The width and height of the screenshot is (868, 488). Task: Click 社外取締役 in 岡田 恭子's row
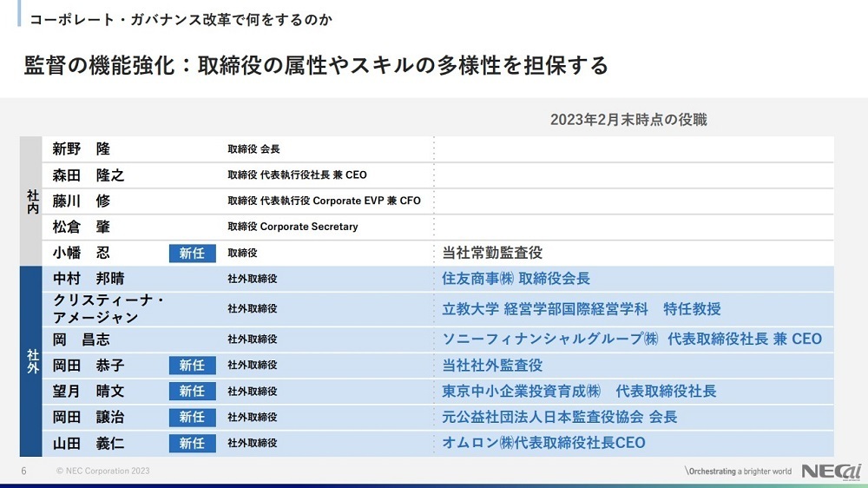pos(253,365)
